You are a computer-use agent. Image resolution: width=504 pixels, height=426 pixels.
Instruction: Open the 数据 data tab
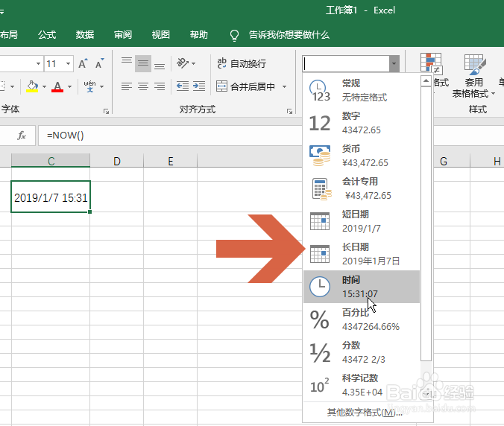pyautogui.click(x=85, y=35)
